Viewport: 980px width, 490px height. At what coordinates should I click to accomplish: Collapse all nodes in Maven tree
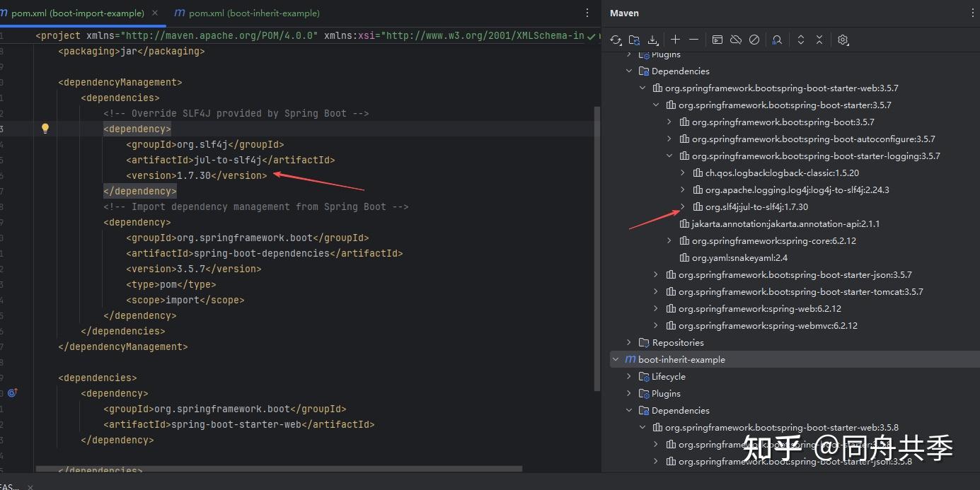(819, 40)
